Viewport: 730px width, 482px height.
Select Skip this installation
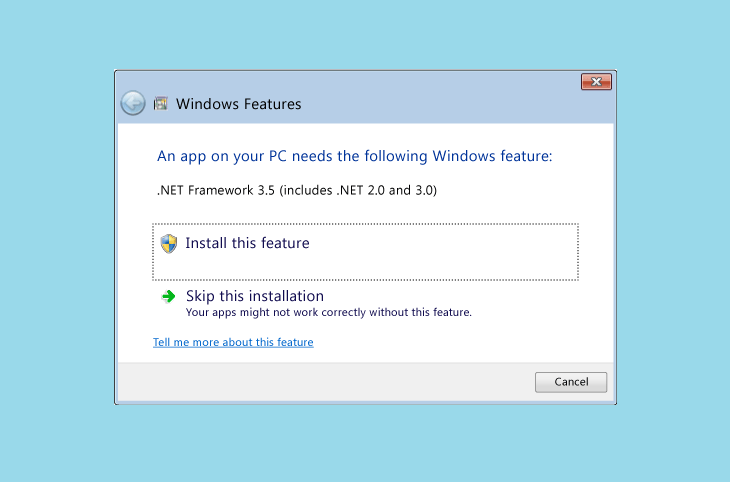pos(255,296)
